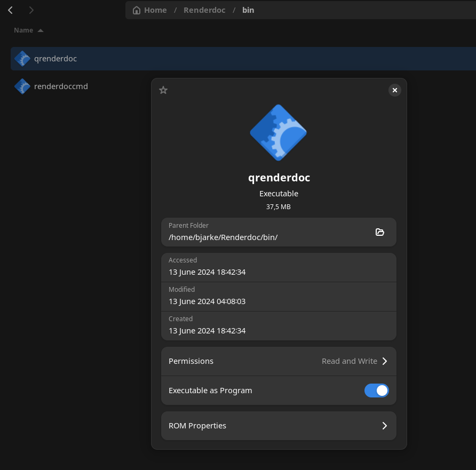The image size is (476, 470).
Task: Click the home icon in the path bar
Action: click(137, 10)
